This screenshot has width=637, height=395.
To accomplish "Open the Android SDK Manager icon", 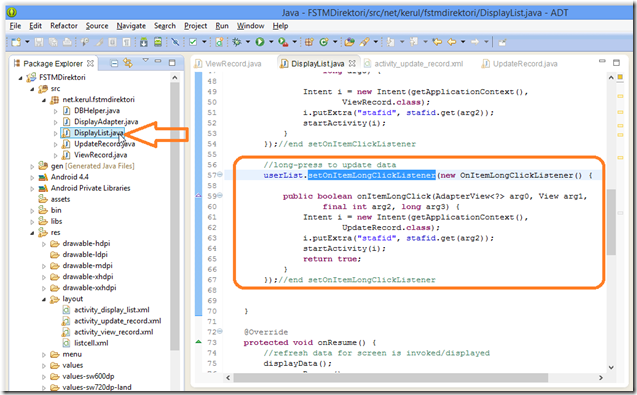I will click(144, 42).
